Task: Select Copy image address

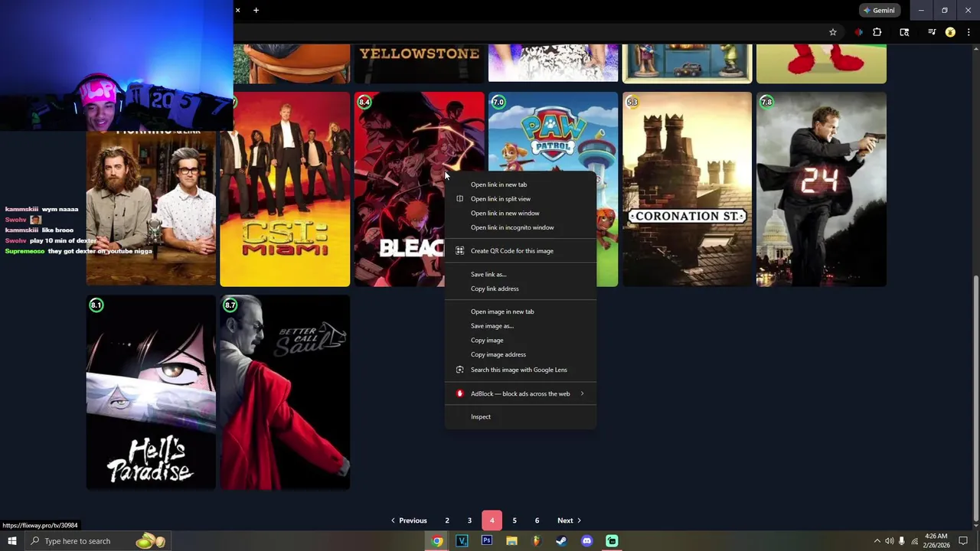Action: pos(521,354)
